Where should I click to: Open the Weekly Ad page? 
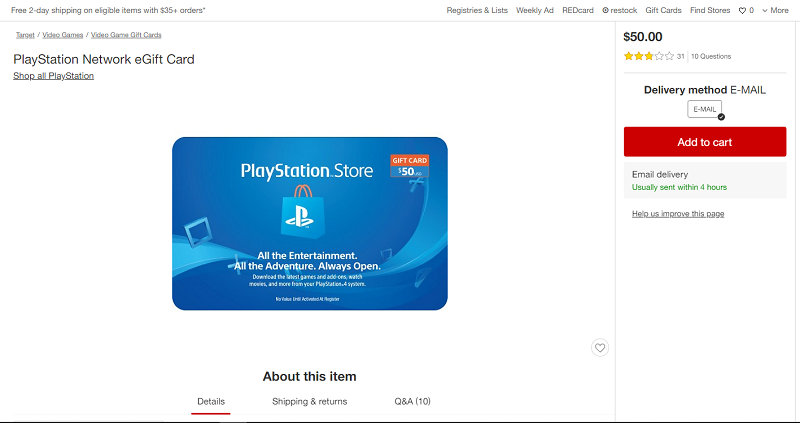[534, 10]
